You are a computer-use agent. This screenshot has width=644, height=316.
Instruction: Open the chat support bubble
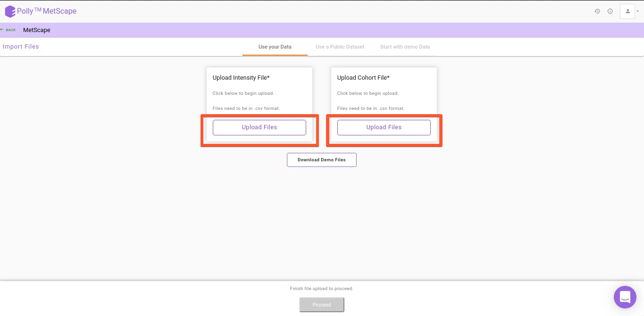625,297
